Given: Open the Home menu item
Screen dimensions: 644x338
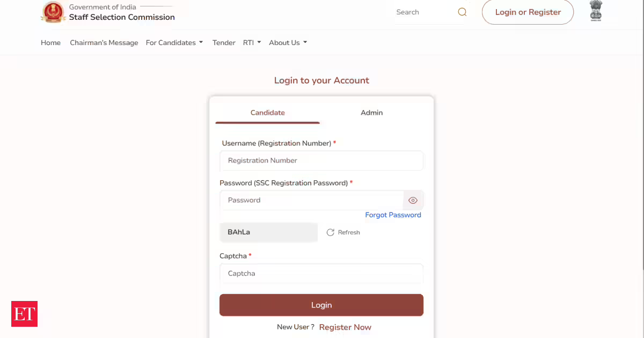Looking at the screenshot, I should 50,43.
